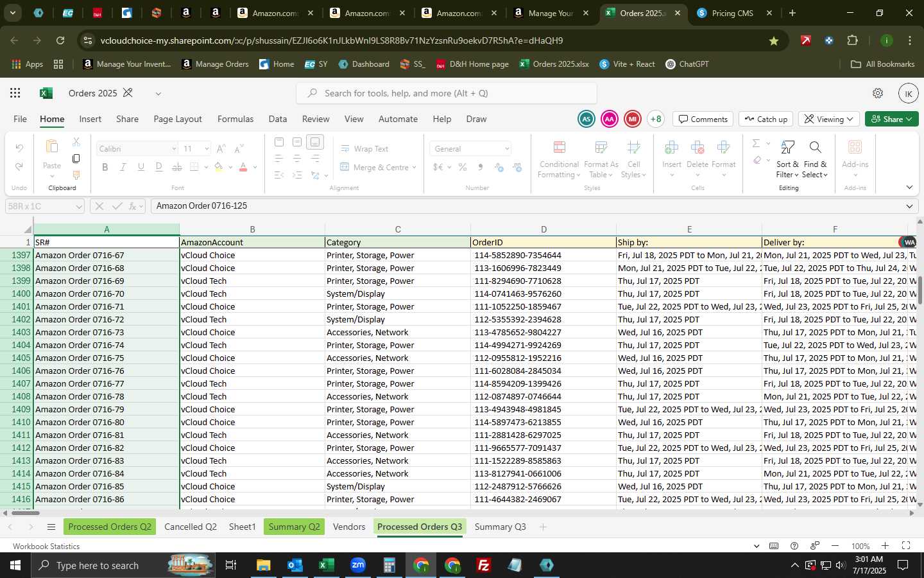Image resolution: width=924 pixels, height=578 pixels.
Task: Click the Undo icon in the ribbon
Action: (19, 148)
